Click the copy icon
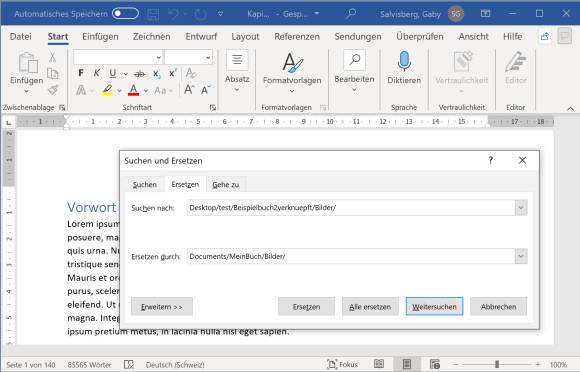The image size is (580, 372). 53,73
